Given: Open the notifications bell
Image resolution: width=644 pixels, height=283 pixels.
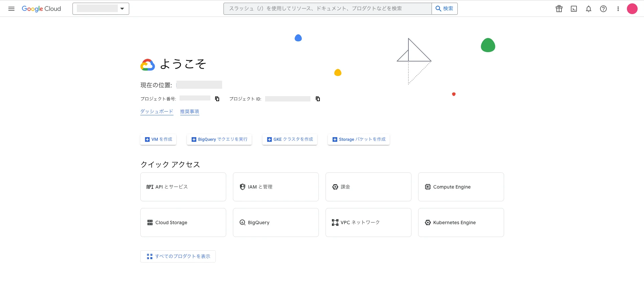Looking at the screenshot, I should [x=589, y=9].
